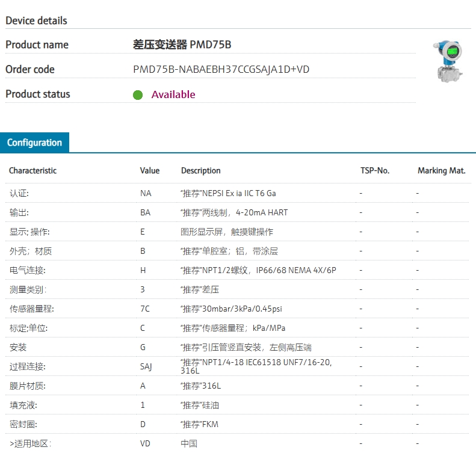Click description 推荐 差压
Viewport: 476px width, 459px height.
coord(200,289)
